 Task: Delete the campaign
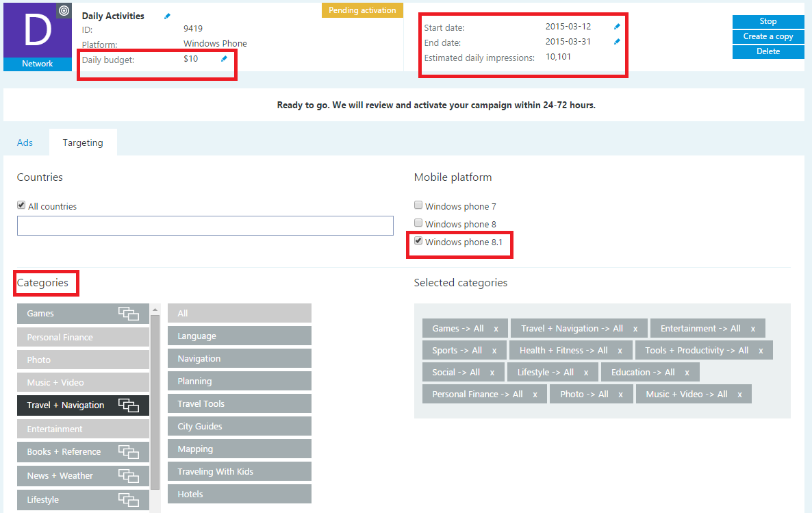pyautogui.click(x=768, y=51)
